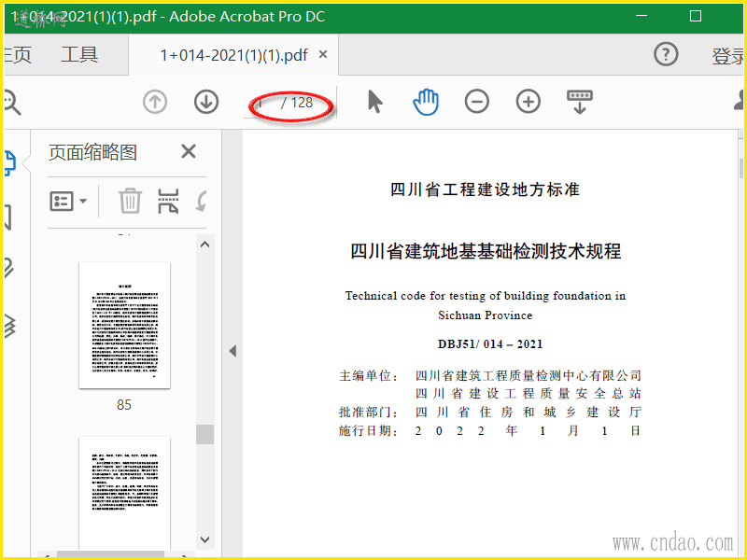The width and height of the screenshot is (747, 560).
Task: Minimize the Acrobat window
Action: point(641,16)
